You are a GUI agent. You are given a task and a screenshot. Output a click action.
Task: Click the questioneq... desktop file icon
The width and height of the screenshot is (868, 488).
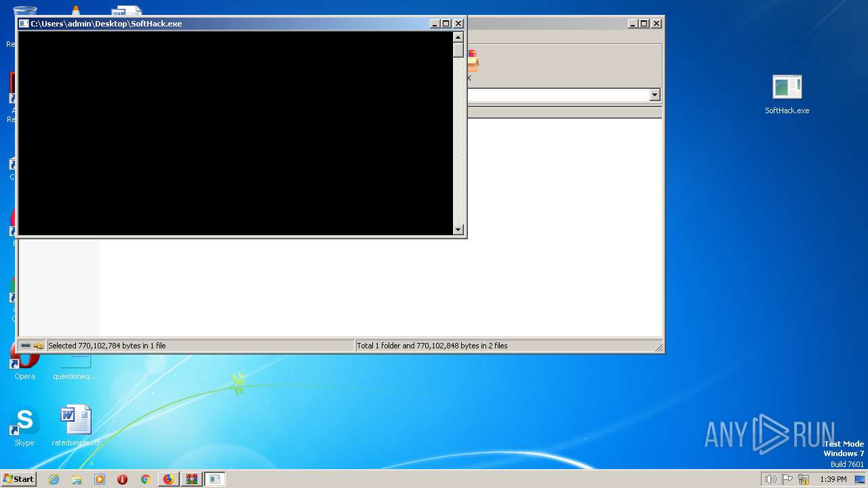point(75,366)
